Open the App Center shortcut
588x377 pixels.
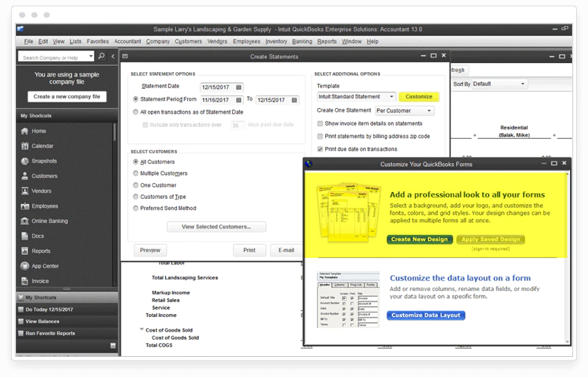[45, 265]
